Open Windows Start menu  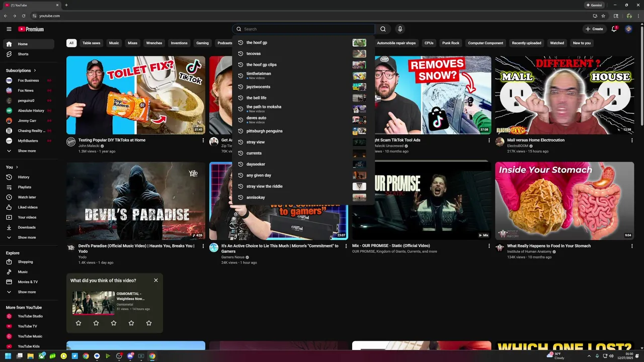pyautogui.click(x=7, y=356)
